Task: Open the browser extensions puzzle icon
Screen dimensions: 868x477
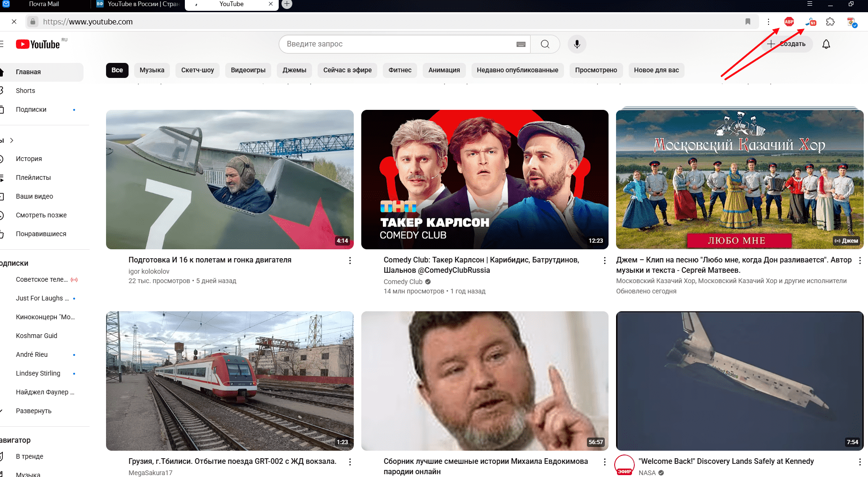Action: (x=830, y=22)
